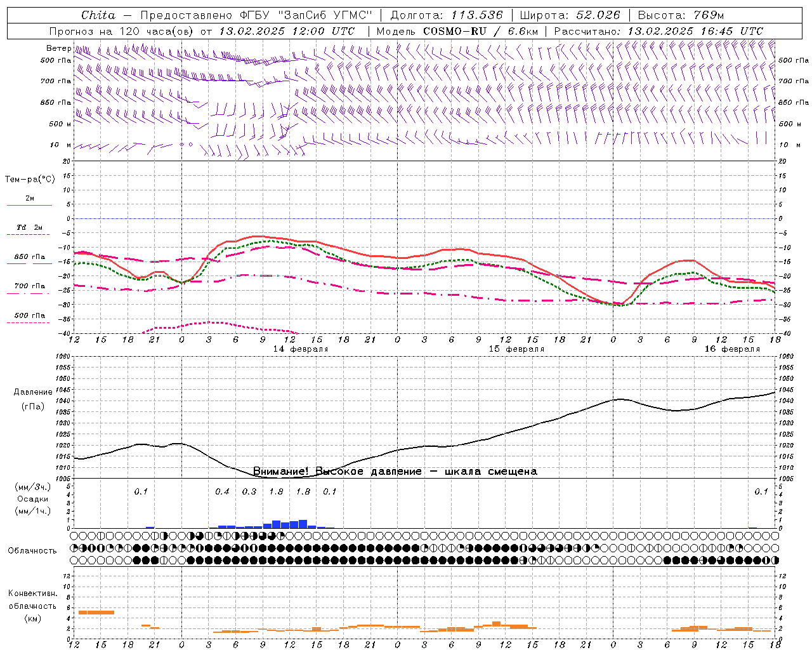Click the "(гПа)" unit label under Давление

tap(33, 407)
